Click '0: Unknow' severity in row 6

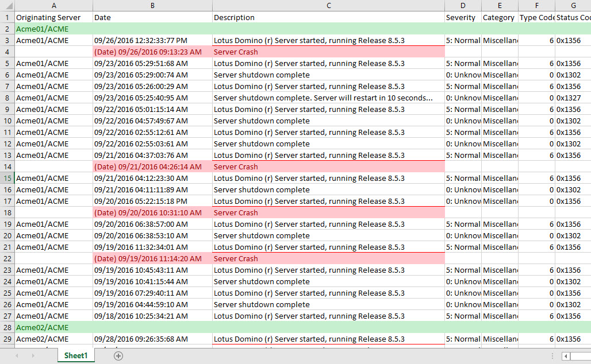pyautogui.click(x=463, y=75)
